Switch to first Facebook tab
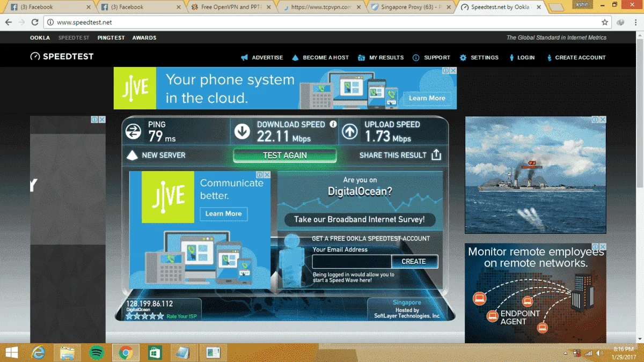644x362 pixels. [x=50, y=7]
